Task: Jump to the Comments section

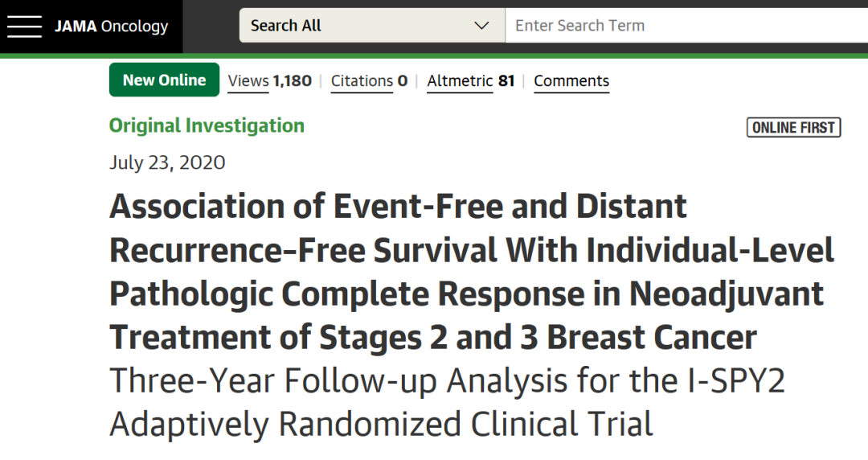Action: coord(571,81)
